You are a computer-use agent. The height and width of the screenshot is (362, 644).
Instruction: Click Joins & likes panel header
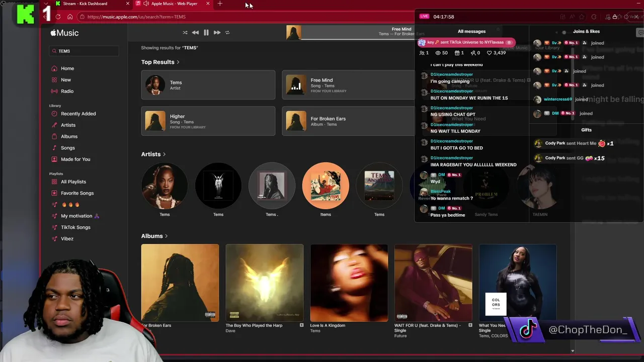click(x=586, y=31)
